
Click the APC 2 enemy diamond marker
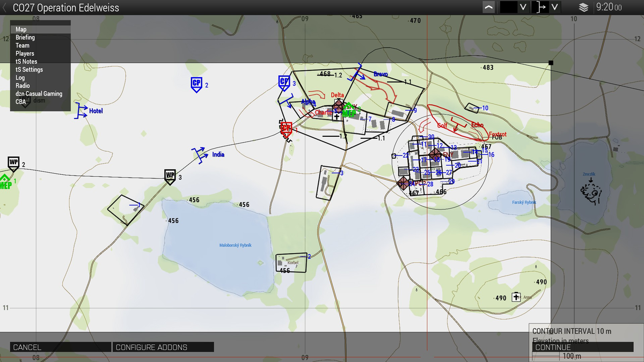point(402,183)
